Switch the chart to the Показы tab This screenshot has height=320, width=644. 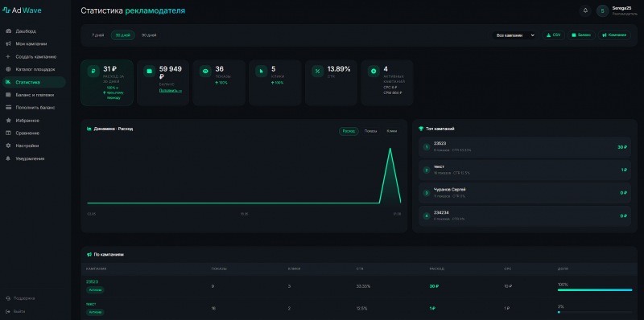370,131
